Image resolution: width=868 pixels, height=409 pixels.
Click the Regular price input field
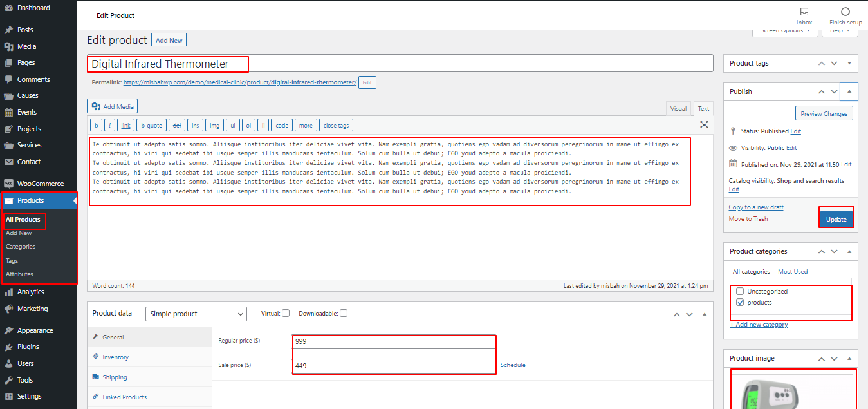point(394,341)
